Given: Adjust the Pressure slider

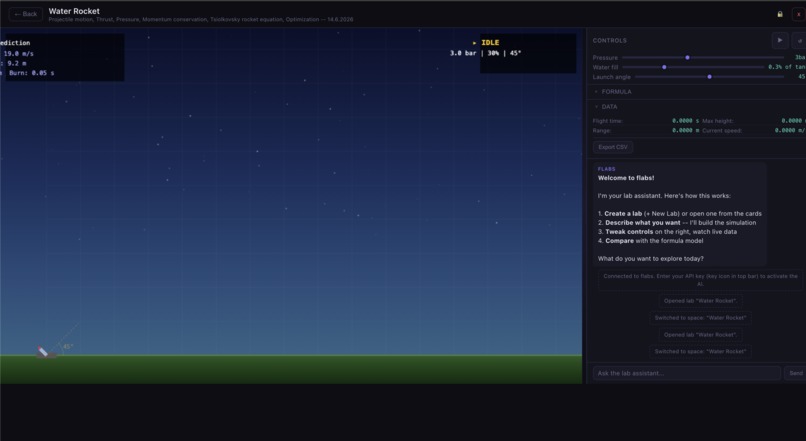Looking at the screenshot, I should [x=703, y=58].
